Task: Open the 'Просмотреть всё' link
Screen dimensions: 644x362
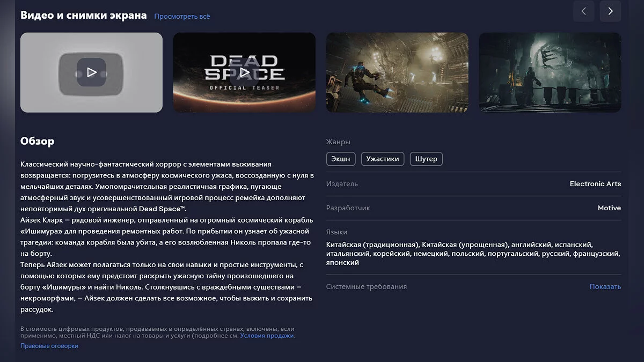Action: click(x=182, y=16)
